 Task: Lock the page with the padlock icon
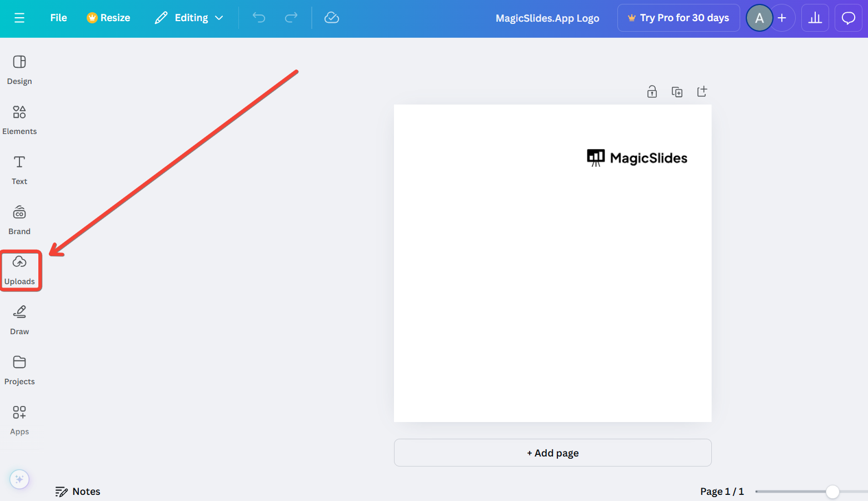click(652, 92)
